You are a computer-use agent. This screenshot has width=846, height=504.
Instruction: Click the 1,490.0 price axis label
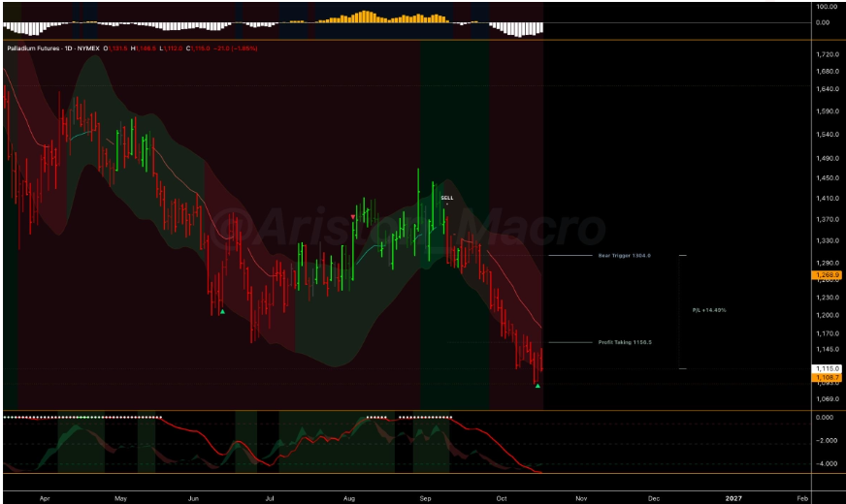click(828, 159)
